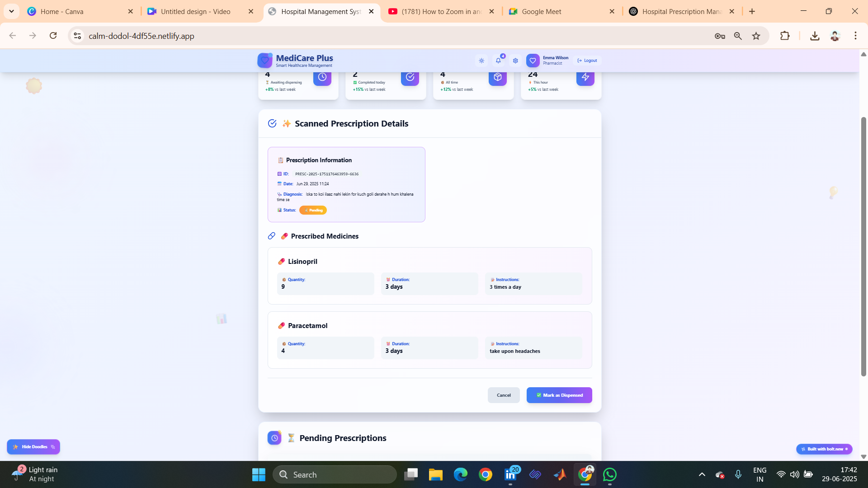
Task: Toggle the light/dark theme sun icon
Action: tap(481, 61)
